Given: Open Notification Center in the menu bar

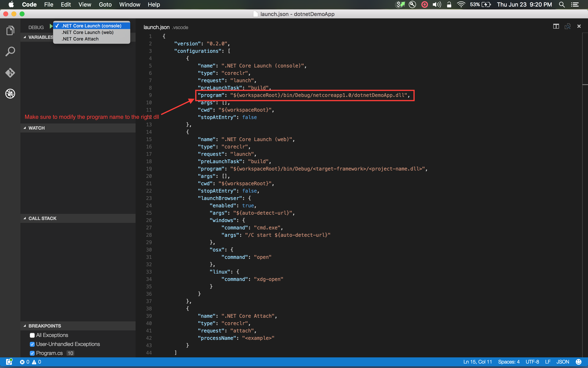Looking at the screenshot, I should (575, 5).
